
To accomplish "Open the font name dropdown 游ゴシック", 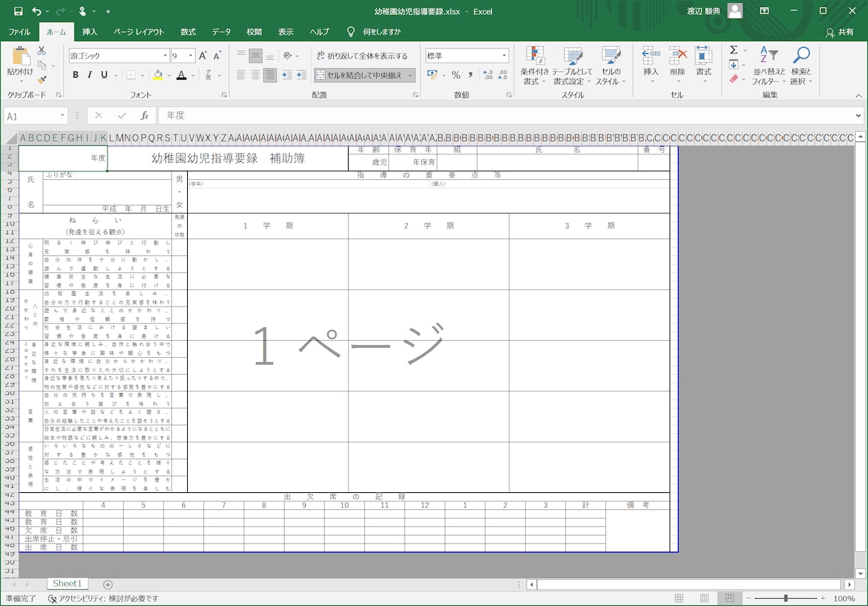I will tap(165, 55).
